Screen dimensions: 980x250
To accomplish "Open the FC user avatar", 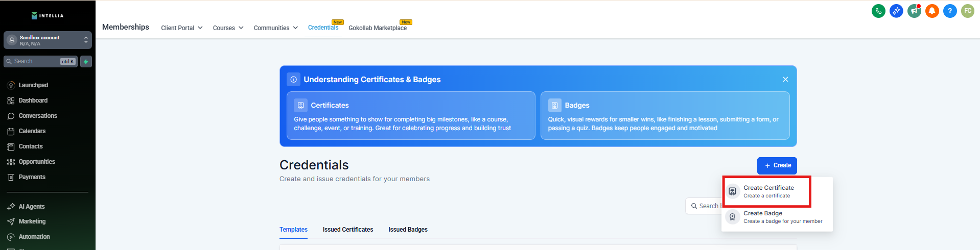I will [968, 11].
